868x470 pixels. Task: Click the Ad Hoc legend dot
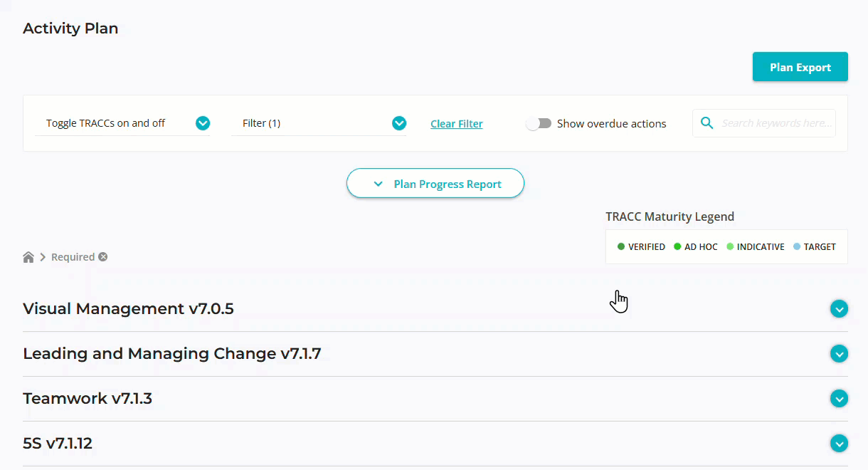677,247
